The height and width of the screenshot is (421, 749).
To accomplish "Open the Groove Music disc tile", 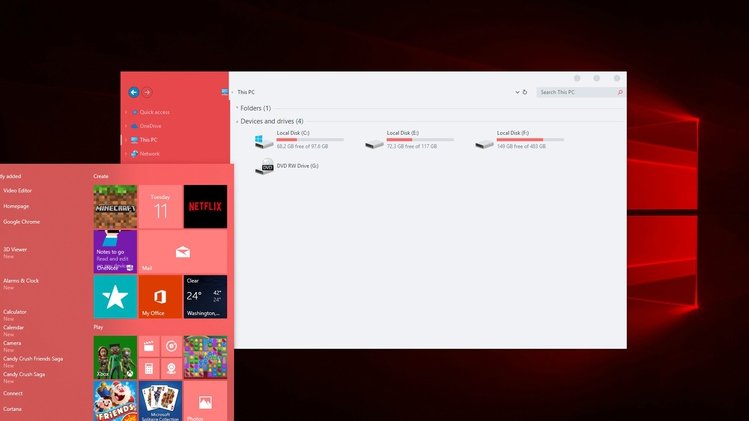I will 171,346.
